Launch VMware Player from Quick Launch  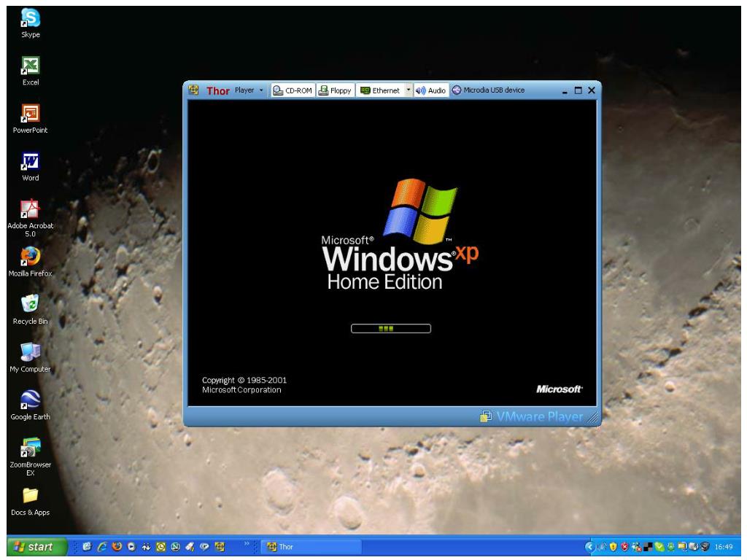[220, 547]
